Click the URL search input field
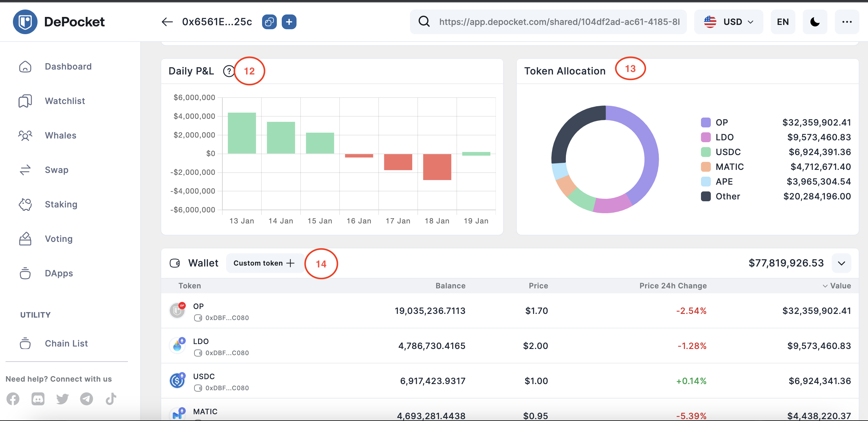The image size is (868, 421). (559, 22)
